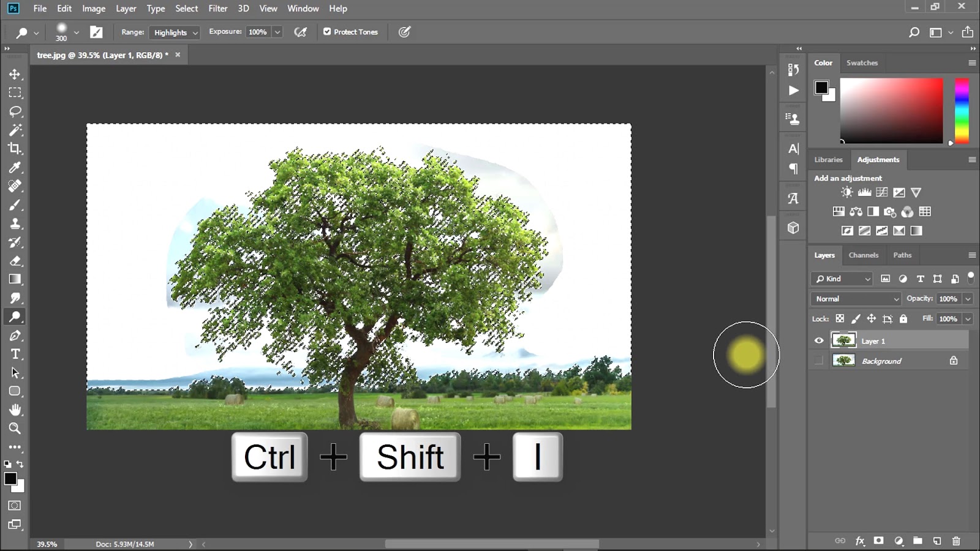Add a Levels adjustment
This screenshot has width=980, height=551.
[864, 192]
